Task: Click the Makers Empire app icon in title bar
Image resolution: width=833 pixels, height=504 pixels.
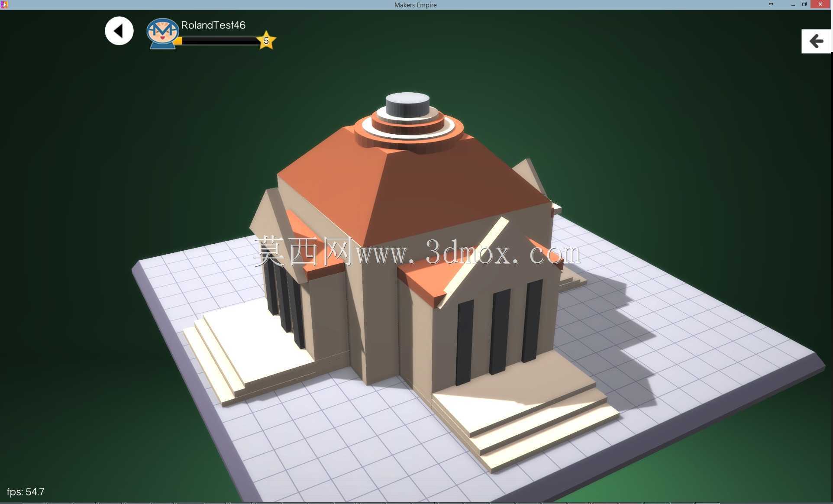Action: pos(4,5)
